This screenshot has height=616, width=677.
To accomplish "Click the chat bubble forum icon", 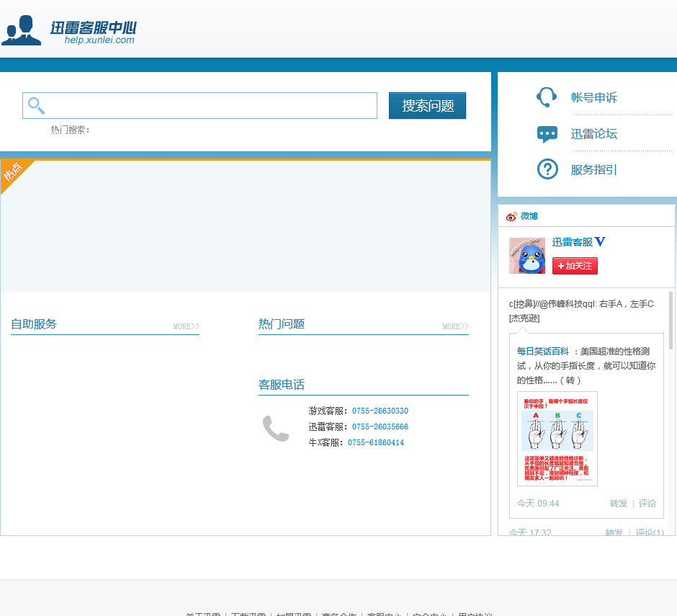I will tap(547, 134).
